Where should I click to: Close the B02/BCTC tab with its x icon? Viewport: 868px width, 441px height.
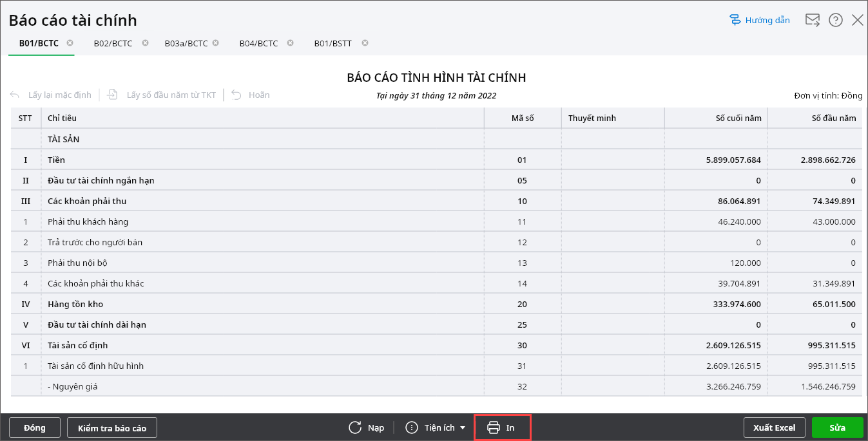coord(145,43)
